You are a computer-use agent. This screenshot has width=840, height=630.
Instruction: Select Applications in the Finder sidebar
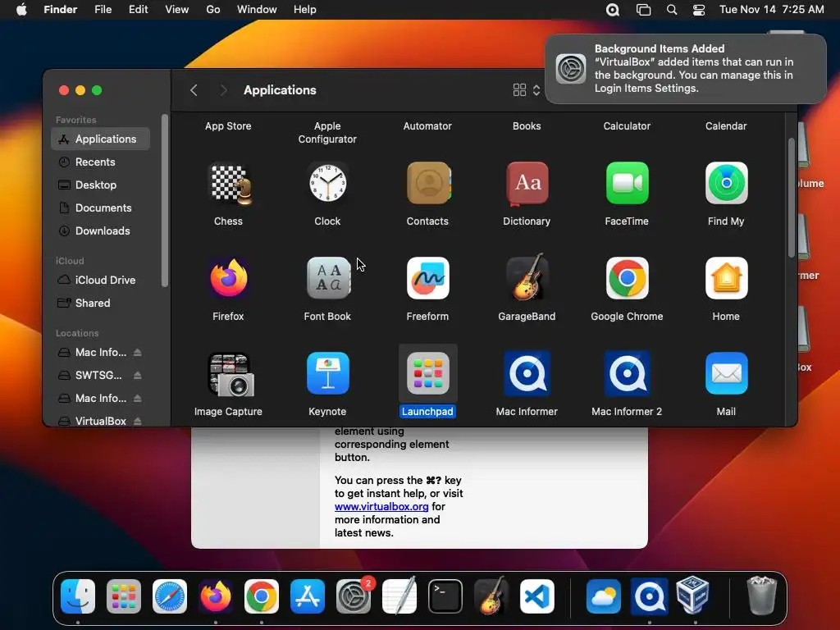(x=101, y=139)
